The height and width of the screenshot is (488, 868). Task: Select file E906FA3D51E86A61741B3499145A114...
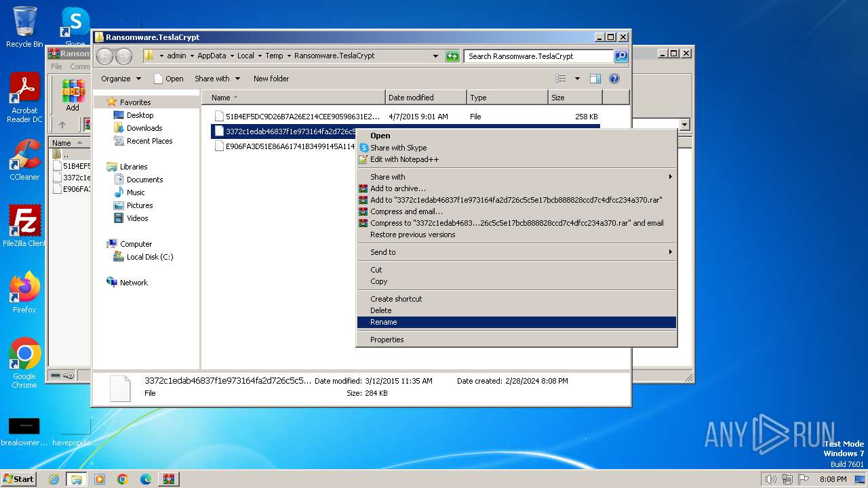tap(284, 146)
